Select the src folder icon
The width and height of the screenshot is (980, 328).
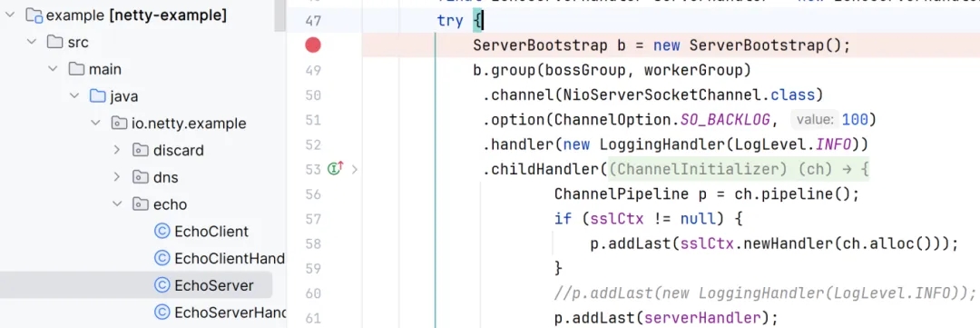click(55, 42)
